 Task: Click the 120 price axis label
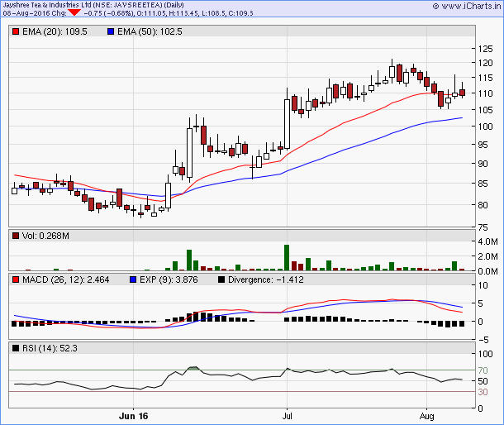coord(485,63)
